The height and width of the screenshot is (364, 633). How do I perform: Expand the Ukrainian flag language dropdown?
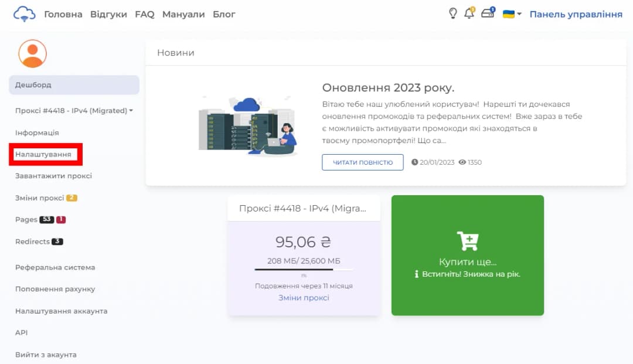[x=510, y=12]
